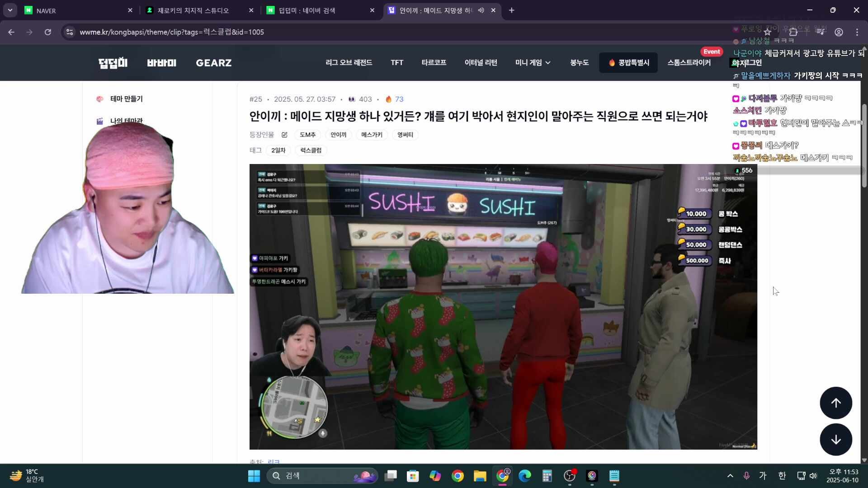Open site information icon in address bar

(x=69, y=32)
